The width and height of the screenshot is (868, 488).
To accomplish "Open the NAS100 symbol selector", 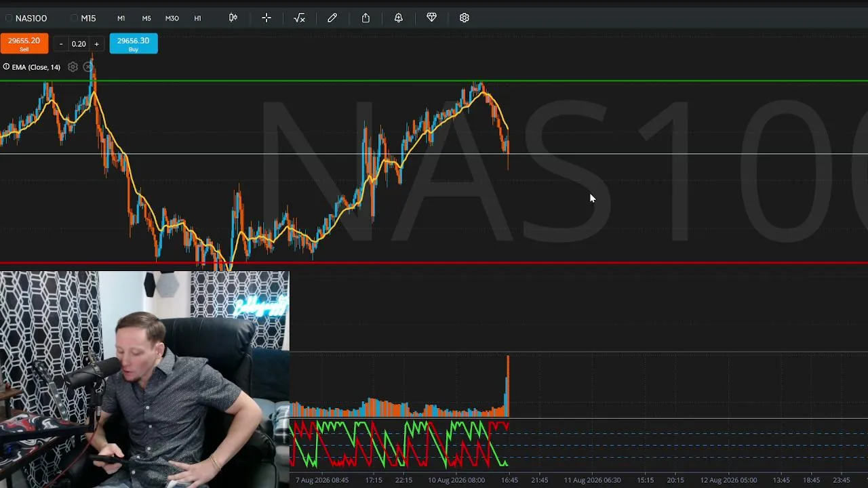I will coord(26,18).
